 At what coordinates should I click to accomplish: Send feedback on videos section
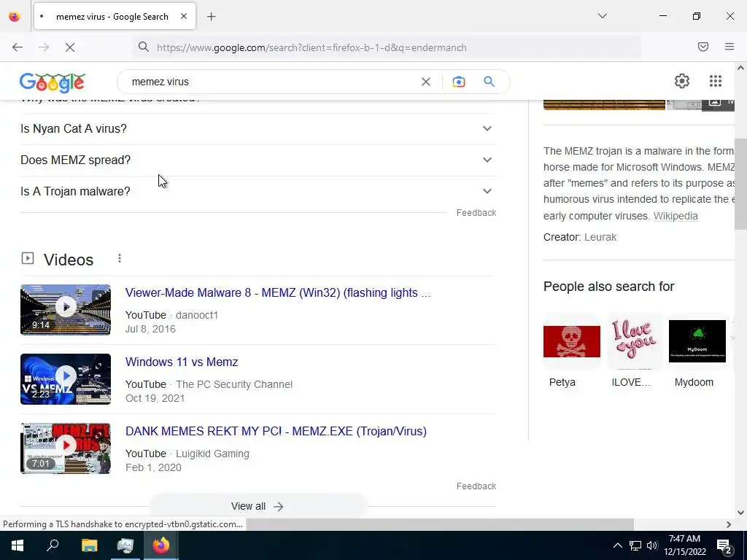[476, 486]
